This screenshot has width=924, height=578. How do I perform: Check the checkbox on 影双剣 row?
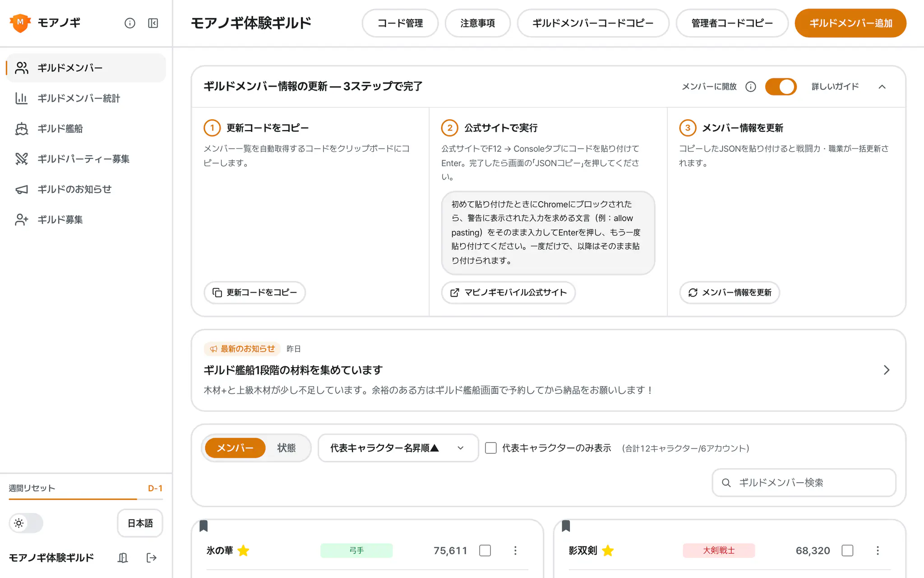(x=847, y=550)
